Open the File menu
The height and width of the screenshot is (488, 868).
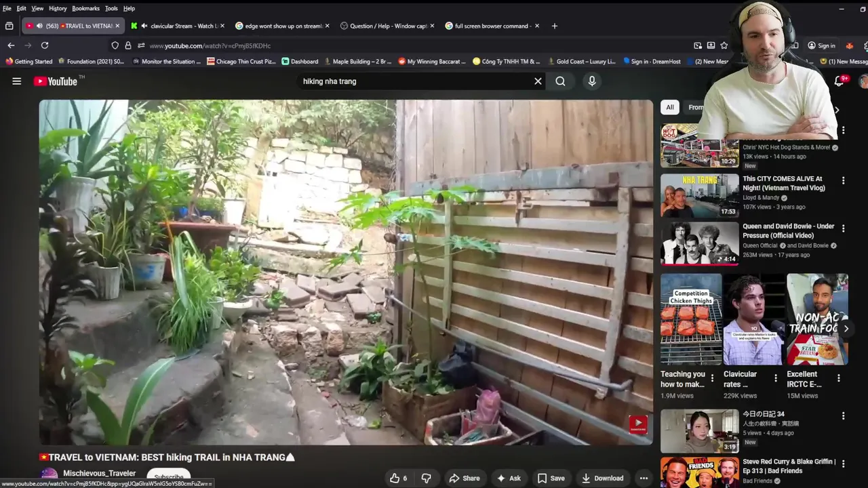click(x=7, y=8)
